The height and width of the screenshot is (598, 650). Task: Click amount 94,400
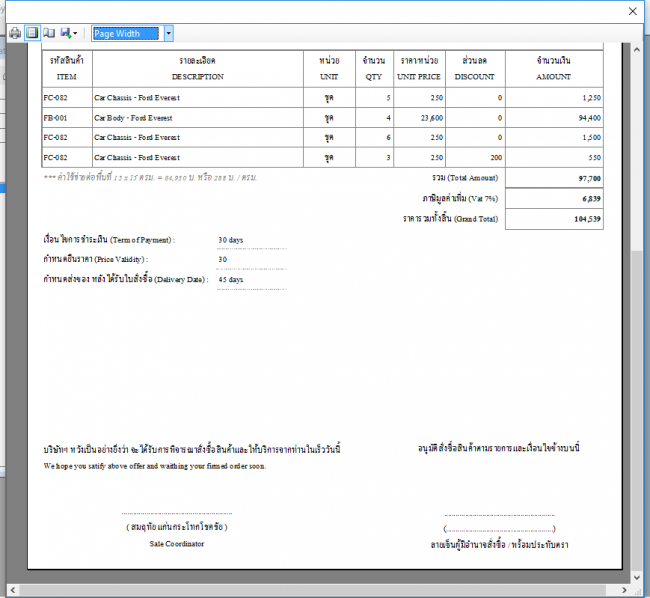click(x=589, y=118)
